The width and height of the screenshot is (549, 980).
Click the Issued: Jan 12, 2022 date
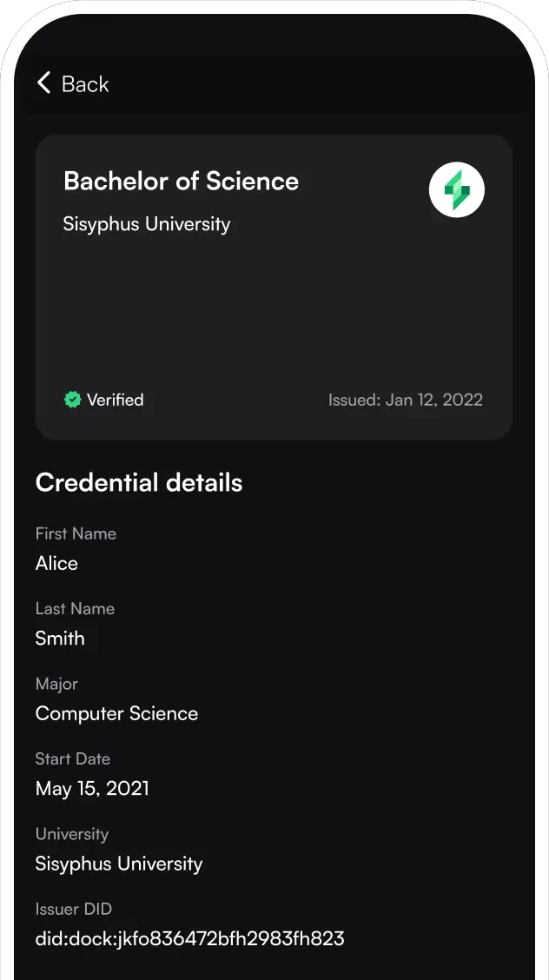[x=405, y=400]
